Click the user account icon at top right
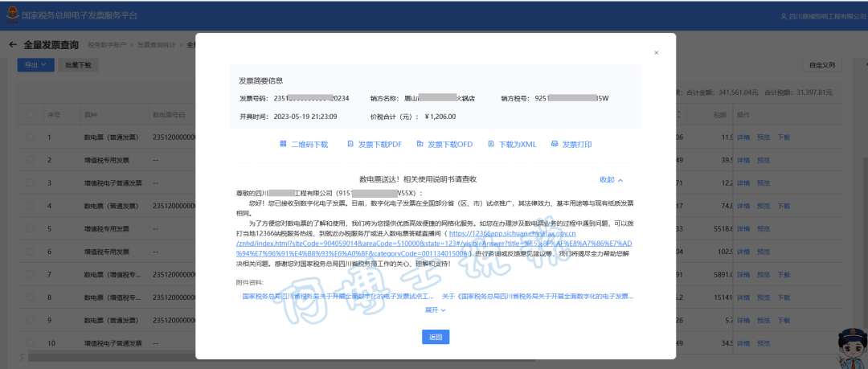Image resolution: width=868 pixels, height=369 pixels. 784,16
